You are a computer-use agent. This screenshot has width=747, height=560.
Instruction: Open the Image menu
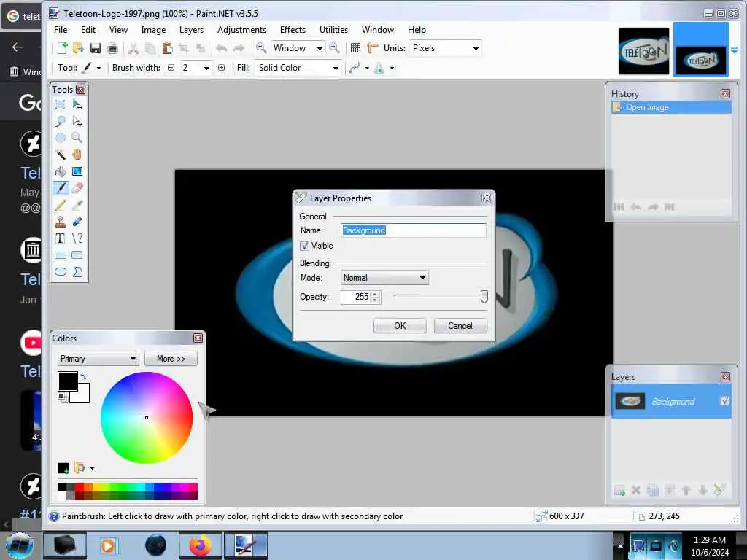coord(153,29)
